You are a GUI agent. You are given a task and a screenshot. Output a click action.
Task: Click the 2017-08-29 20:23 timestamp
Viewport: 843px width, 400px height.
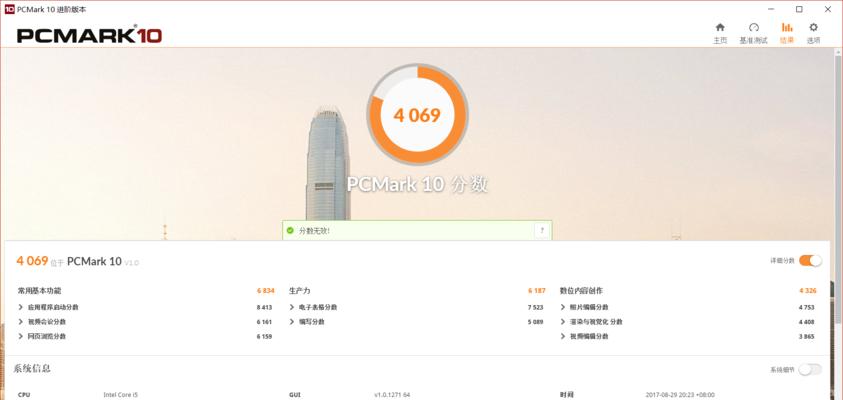pos(680,395)
